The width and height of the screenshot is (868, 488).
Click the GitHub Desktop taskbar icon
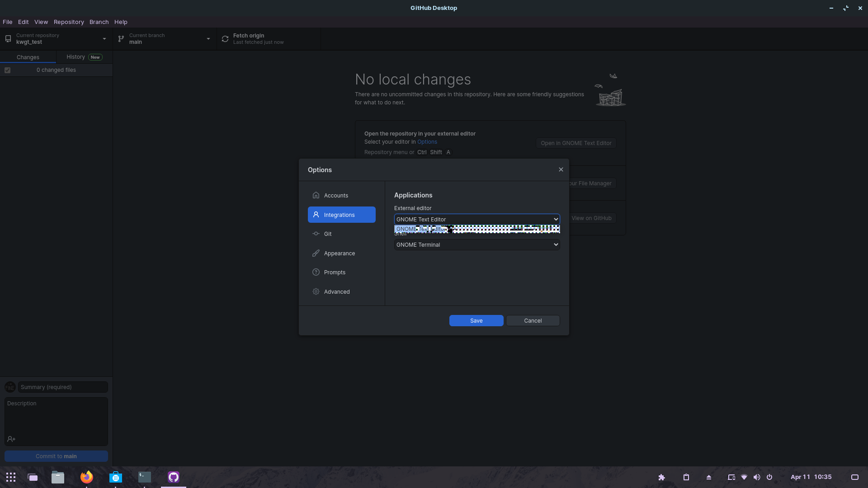174,477
